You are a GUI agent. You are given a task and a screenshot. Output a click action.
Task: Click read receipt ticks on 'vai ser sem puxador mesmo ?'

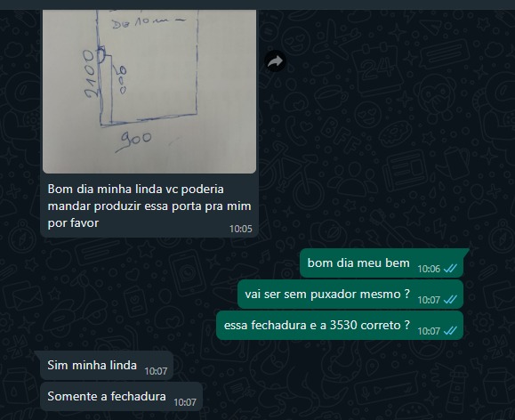(450, 300)
